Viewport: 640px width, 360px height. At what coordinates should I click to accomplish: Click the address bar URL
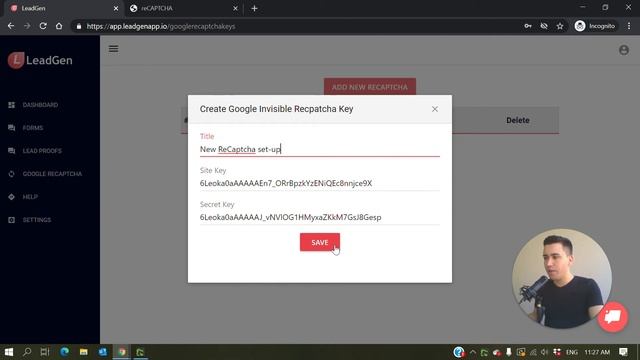point(161,26)
